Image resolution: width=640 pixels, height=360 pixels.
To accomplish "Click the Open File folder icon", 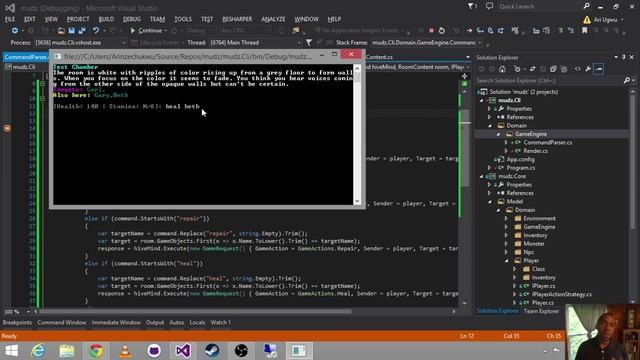I will [x=61, y=31].
